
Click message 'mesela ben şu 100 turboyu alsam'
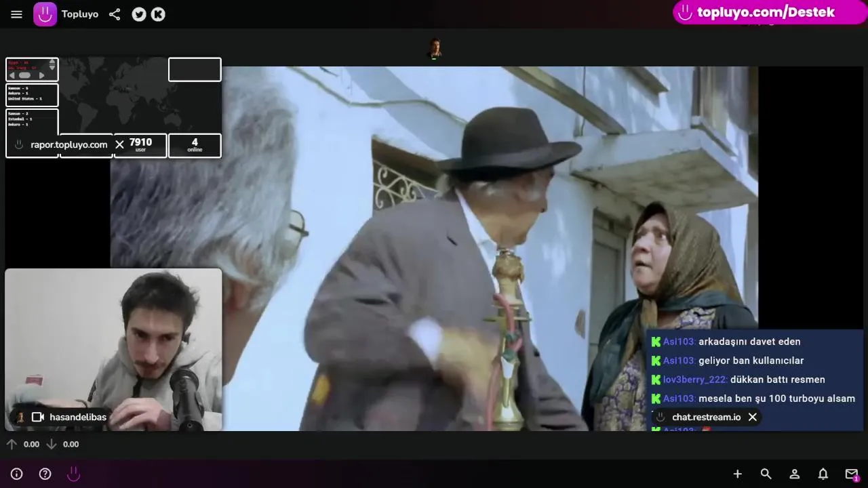click(776, 399)
